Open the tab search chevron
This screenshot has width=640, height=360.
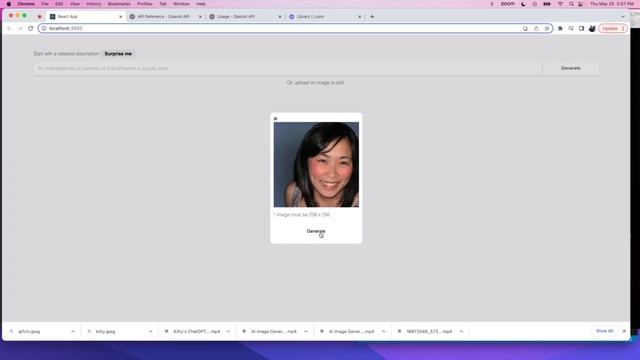pos(623,17)
